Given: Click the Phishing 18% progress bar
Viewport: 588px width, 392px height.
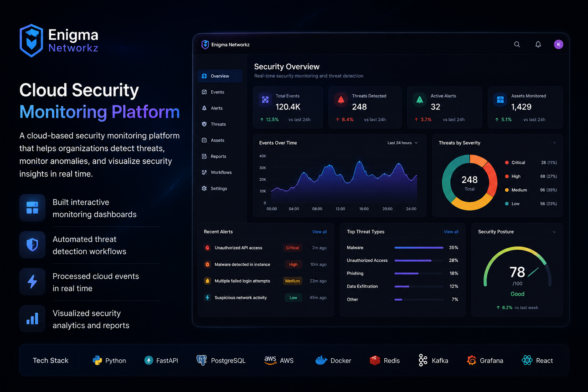Looking at the screenshot, I should tap(419, 273).
